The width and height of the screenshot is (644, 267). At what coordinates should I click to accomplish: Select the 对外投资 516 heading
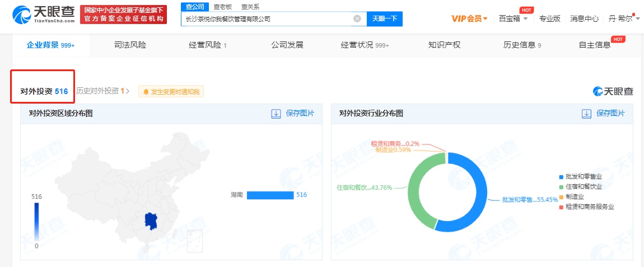(x=44, y=91)
